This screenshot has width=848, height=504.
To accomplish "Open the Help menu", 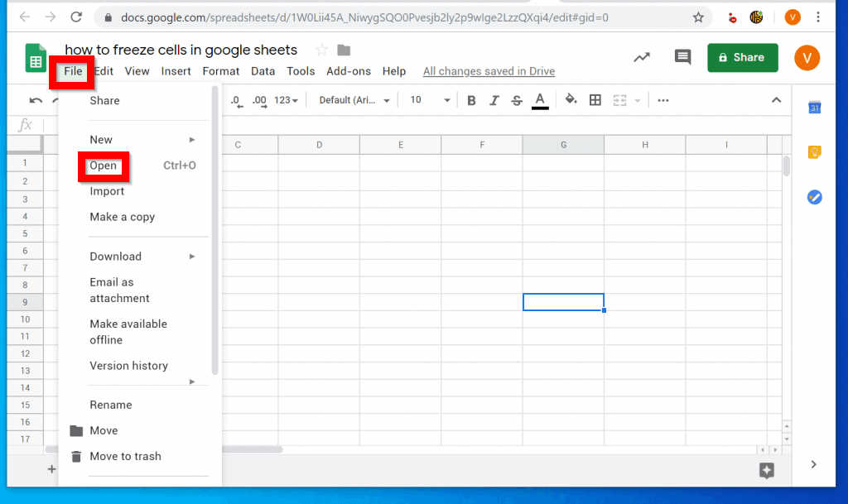I will (x=394, y=71).
